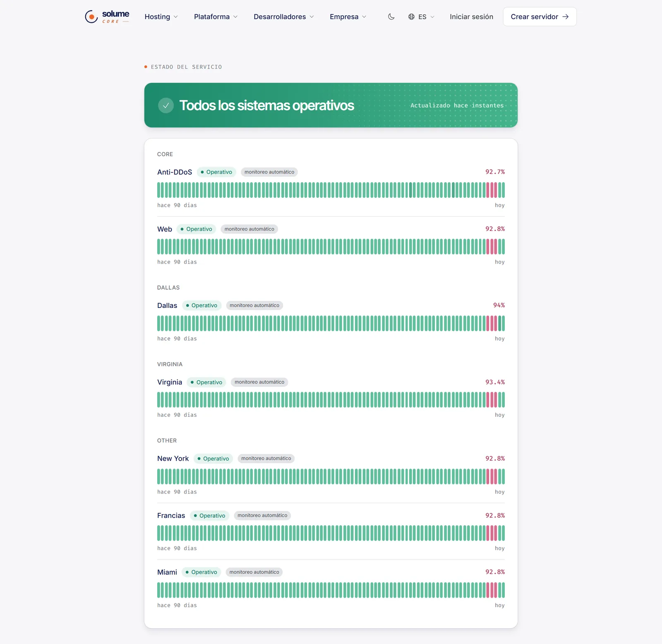Click the ESTADO DEL SERVICIO label
The width and height of the screenshot is (662, 644).
click(x=186, y=67)
